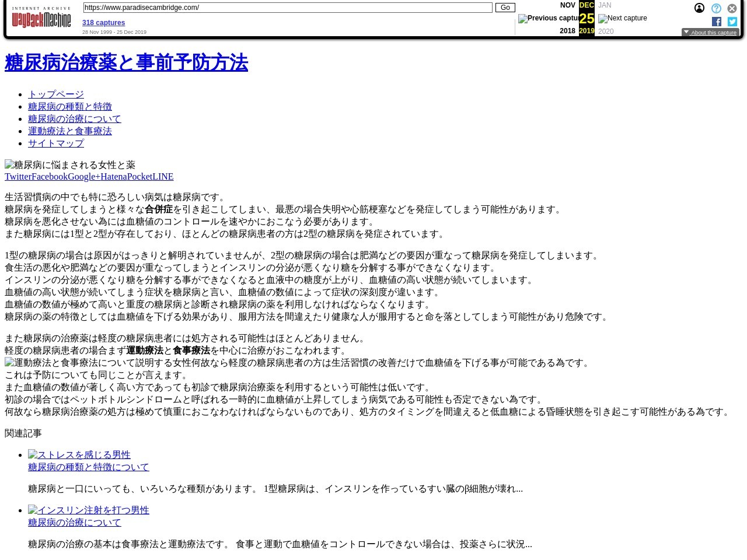Open 運動療法と食事療法 menu link
This screenshot has height=560, width=747.
coord(70,131)
